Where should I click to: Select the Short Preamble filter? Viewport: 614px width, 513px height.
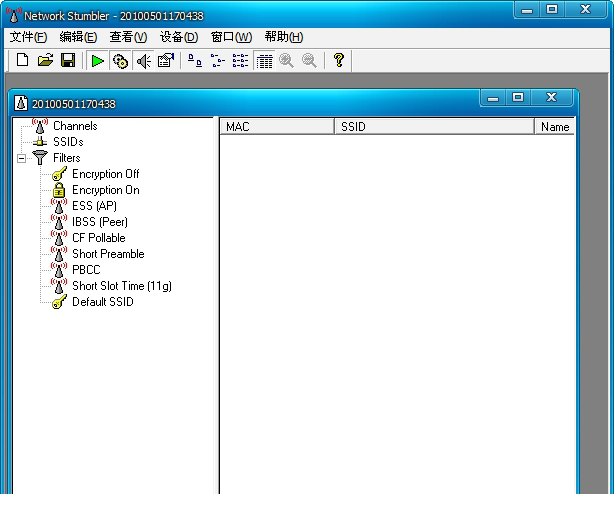point(108,254)
